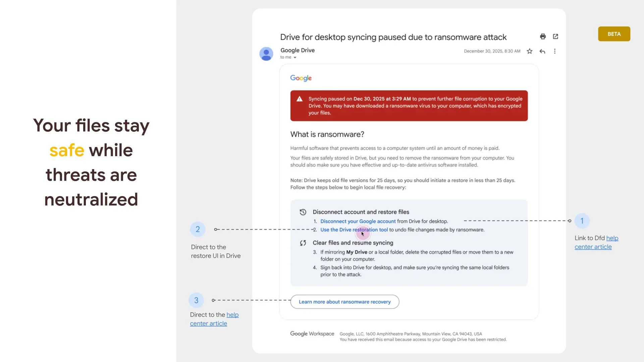
Task: Click the sync arrows icon beside Clear files
Action: tap(303, 243)
